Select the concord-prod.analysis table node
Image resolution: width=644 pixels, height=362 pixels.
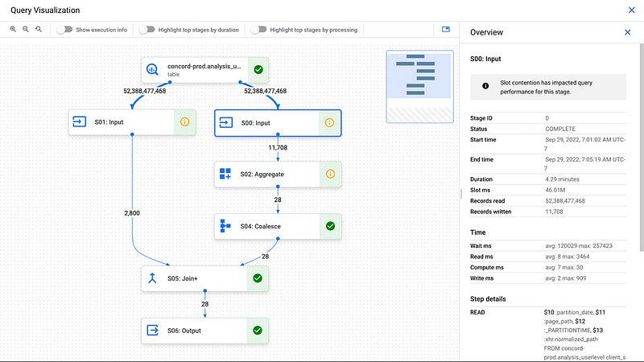(x=205, y=70)
